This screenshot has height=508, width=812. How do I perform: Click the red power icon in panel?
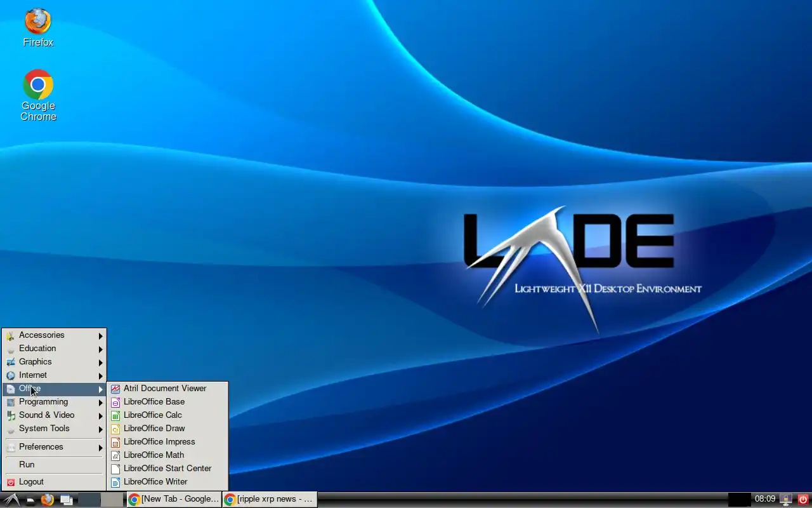point(803,500)
